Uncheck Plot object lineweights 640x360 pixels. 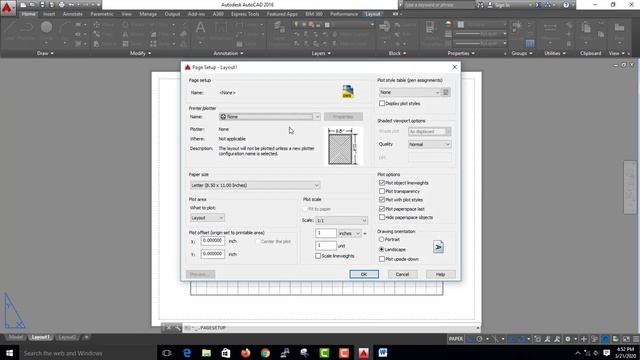[x=382, y=183]
